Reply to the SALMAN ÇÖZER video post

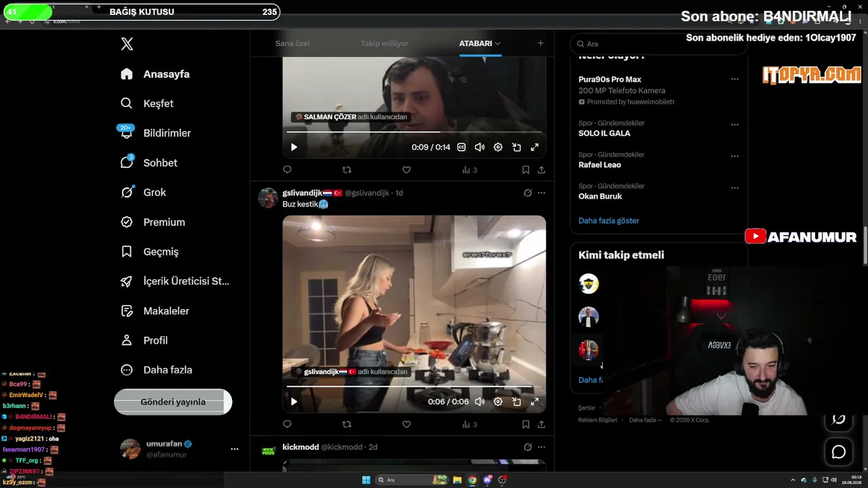coord(287,170)
